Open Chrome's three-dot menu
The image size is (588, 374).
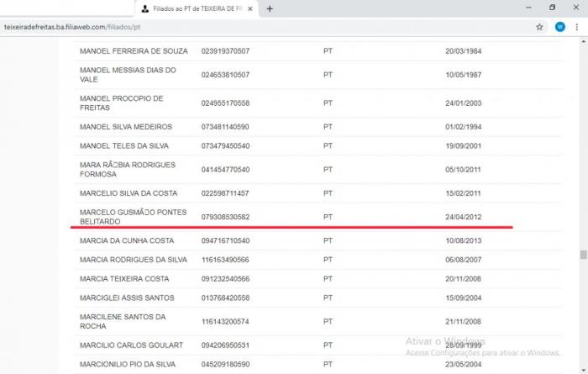578,27
